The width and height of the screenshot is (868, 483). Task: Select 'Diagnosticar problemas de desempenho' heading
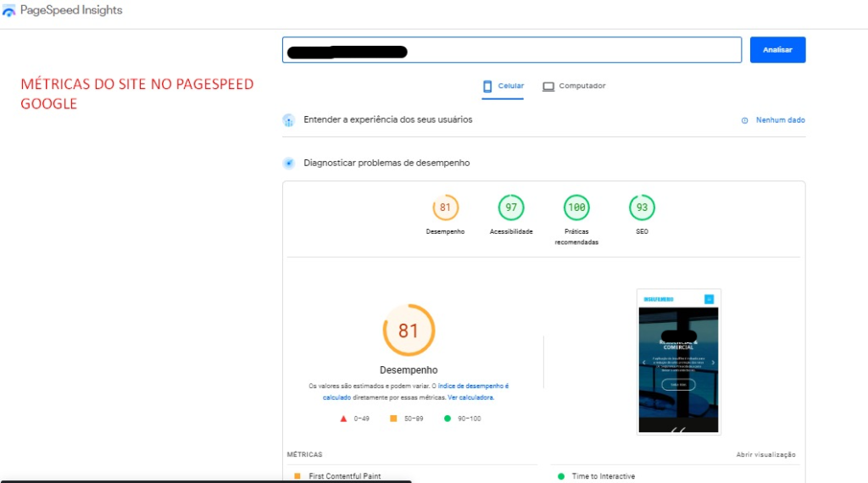(x=387, y=163)
